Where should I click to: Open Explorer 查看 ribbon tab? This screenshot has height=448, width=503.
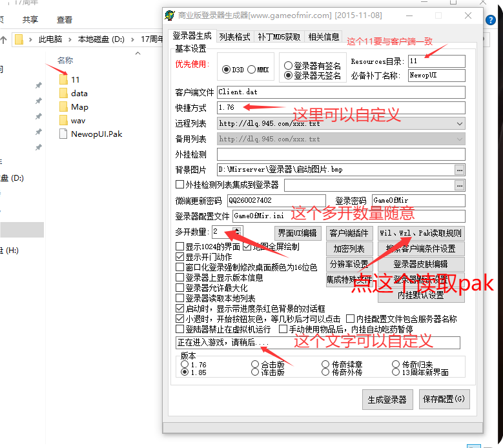(65, 20)
